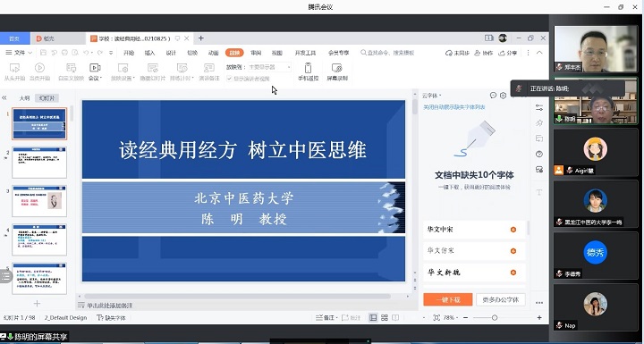
Task: Click the settings gear in 云字体 panel
Action: pyautogui.click(x=503, y=96)
